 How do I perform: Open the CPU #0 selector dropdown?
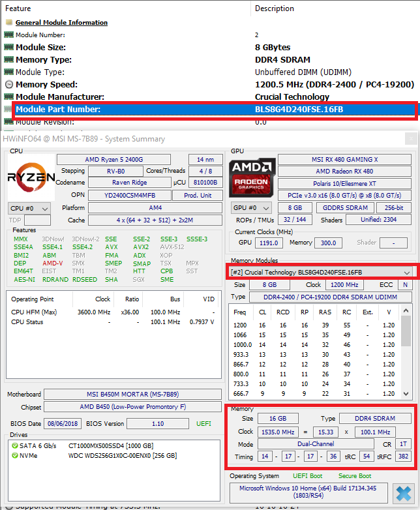point(29,208)
